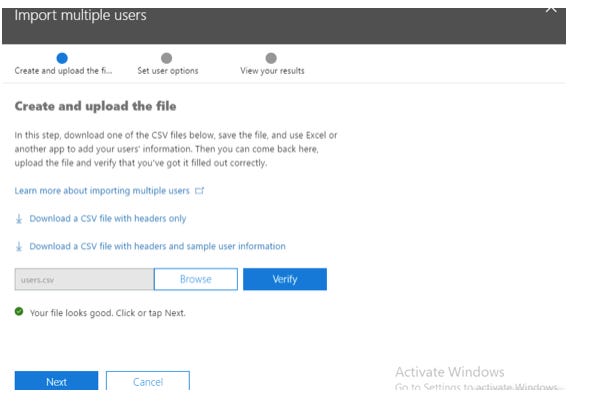
Task: Click download arrow icon beside sample user information link
Action: coord(19,247)
